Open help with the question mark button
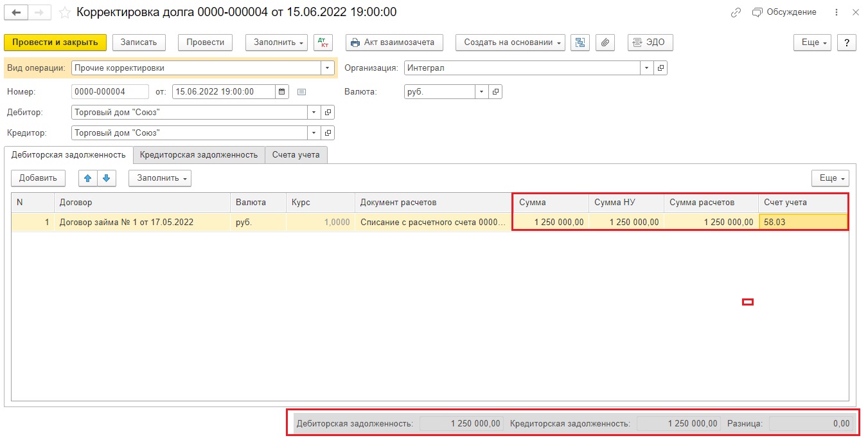This screenshot has width=868, height=438. tap(847, 42)
